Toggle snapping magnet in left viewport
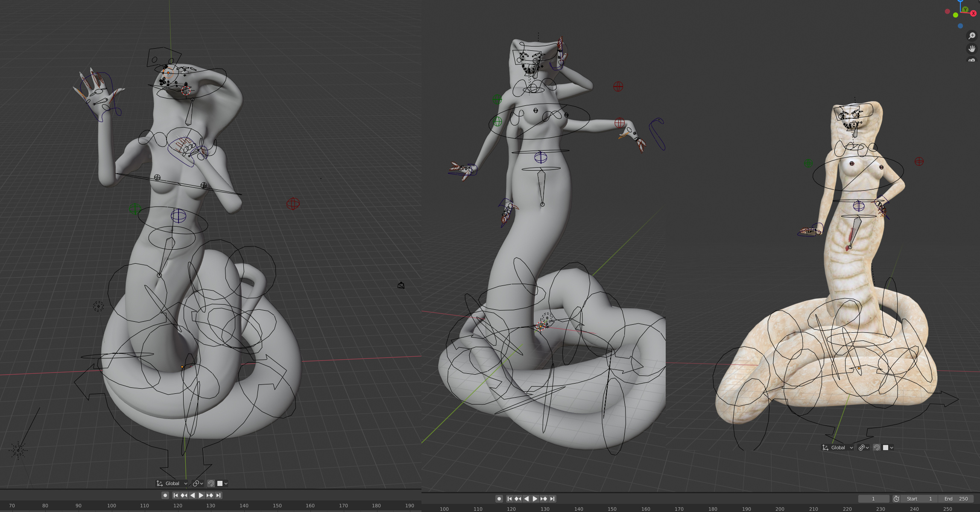 (x=211, y=483)
